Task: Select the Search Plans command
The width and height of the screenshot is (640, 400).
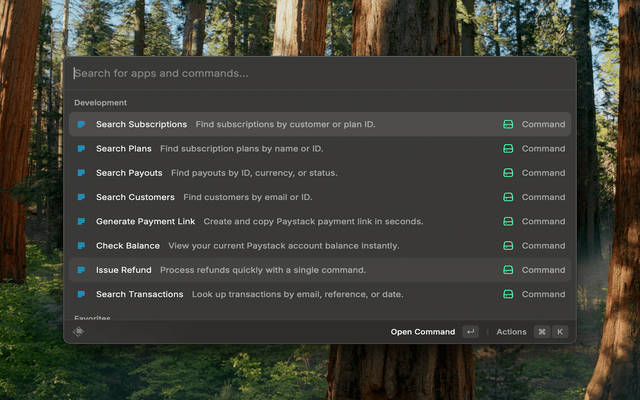Action: tap(124, 149)
